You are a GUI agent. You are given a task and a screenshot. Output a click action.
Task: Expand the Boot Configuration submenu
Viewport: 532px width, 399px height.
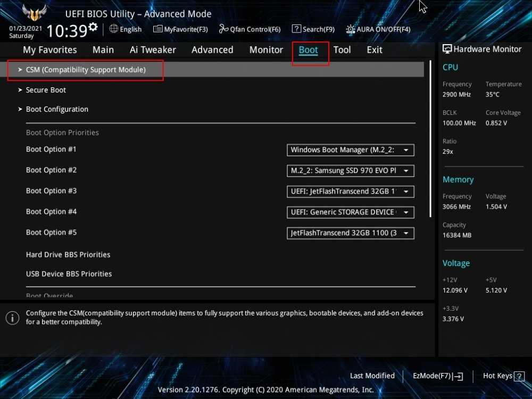(x=57, y=109)
